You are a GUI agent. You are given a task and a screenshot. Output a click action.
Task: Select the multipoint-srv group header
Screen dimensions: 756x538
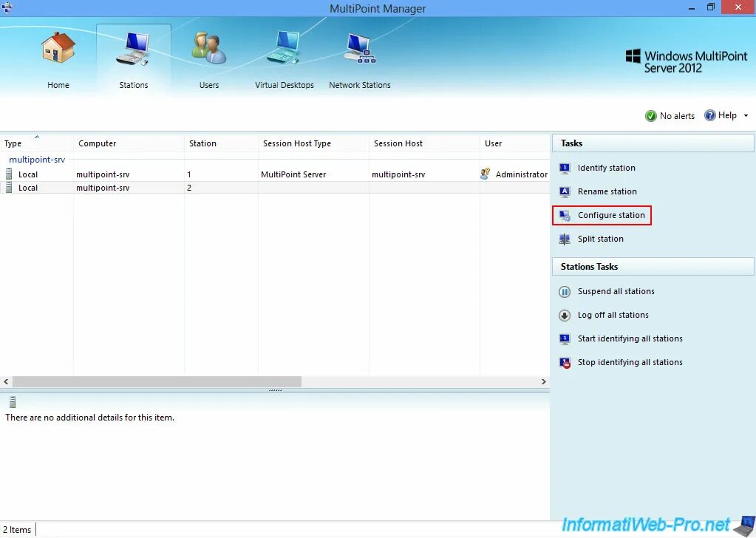tap(37, 160)
